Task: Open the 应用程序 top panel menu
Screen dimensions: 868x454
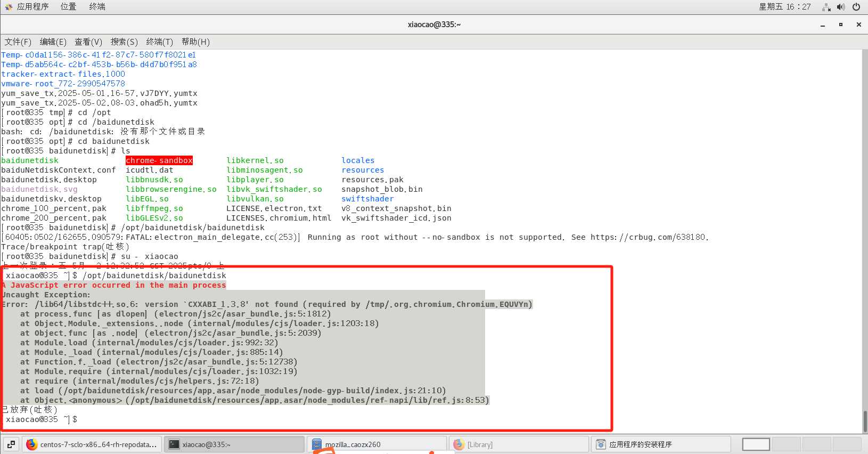Action: pyautogui.click(x=32, y=7)
